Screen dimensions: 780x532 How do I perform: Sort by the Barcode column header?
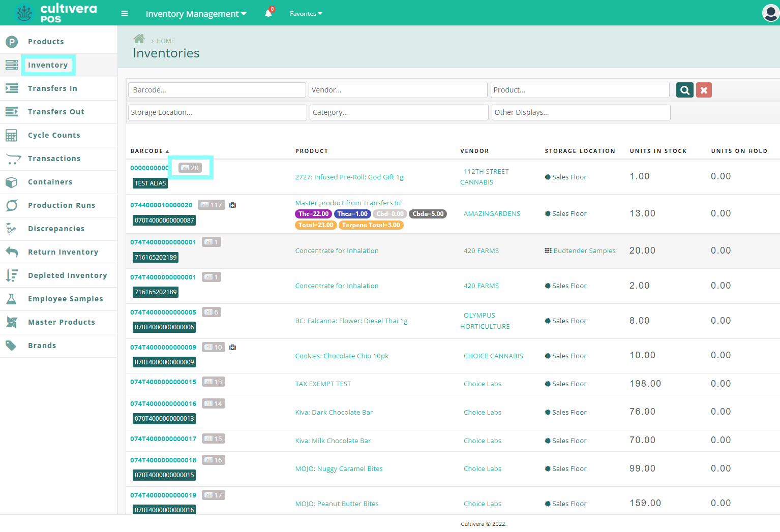pos(149,151)
